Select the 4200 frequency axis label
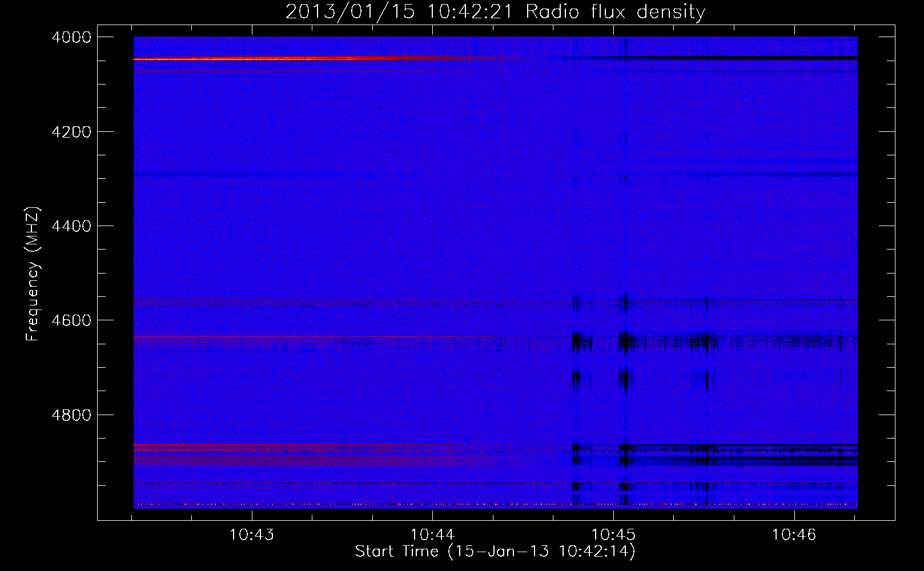 [x=71, y=131]
